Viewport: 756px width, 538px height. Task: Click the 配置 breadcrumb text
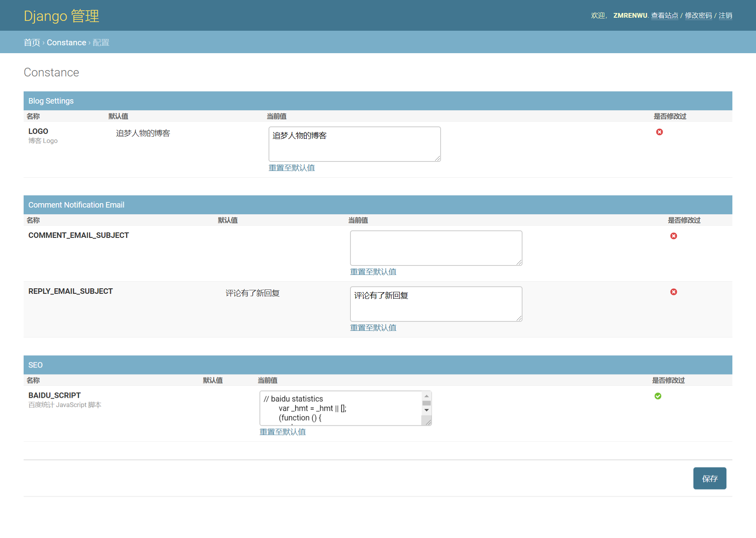coord(101,43)
